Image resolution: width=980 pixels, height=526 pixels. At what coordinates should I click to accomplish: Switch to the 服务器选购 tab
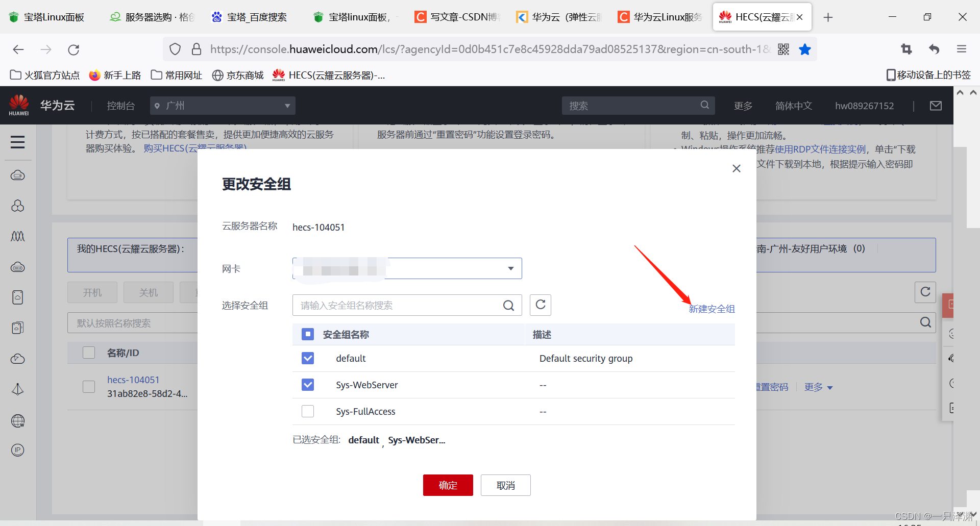[152, 17]
